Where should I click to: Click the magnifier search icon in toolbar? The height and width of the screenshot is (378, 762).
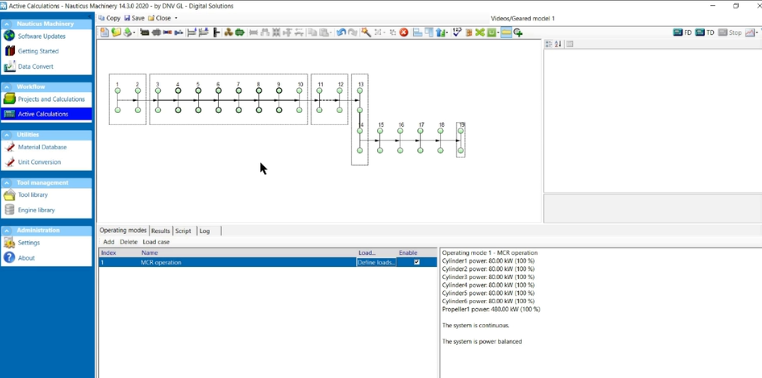pos(365,33)
